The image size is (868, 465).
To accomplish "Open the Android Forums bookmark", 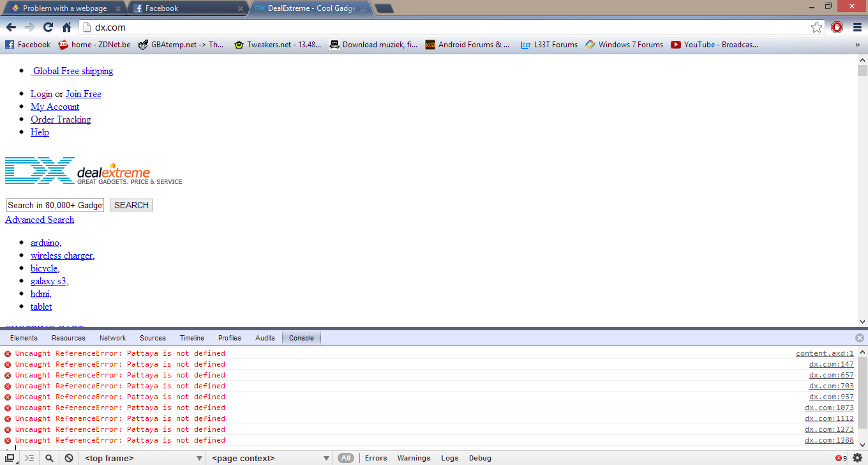I will (467, 45).
